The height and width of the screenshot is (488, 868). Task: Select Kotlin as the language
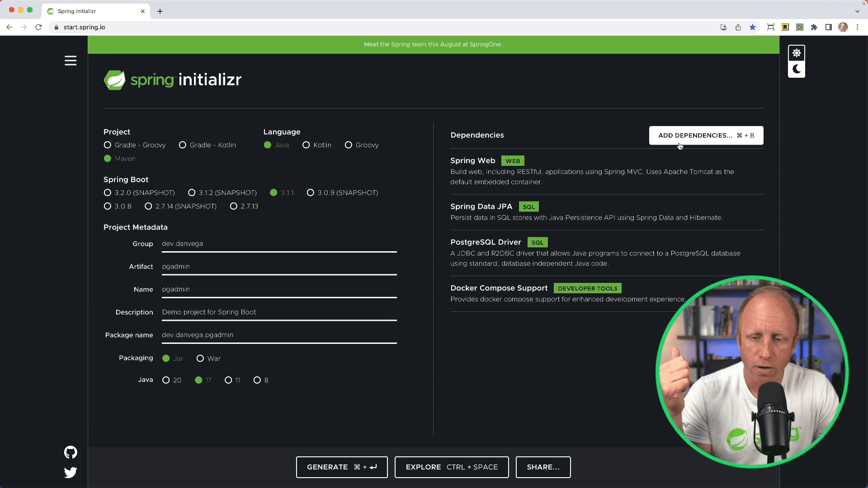pyautogui.click(x=306, y=145)
